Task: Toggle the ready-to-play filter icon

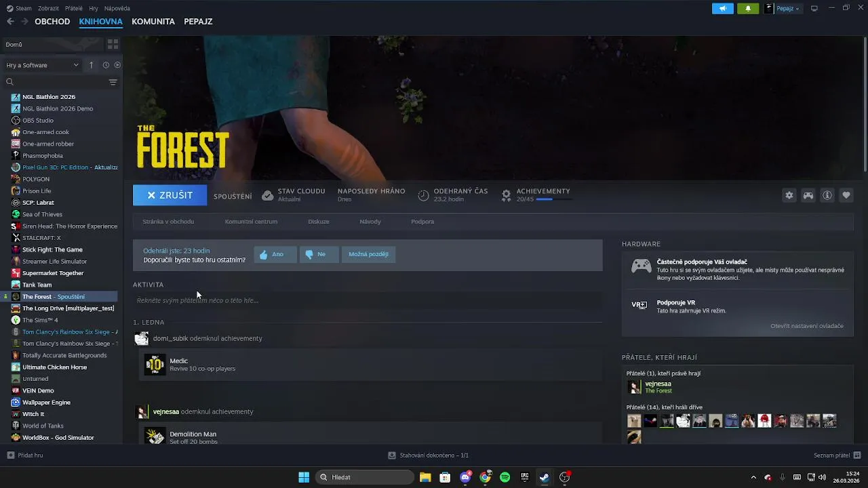Action: (x=117, y=65)
